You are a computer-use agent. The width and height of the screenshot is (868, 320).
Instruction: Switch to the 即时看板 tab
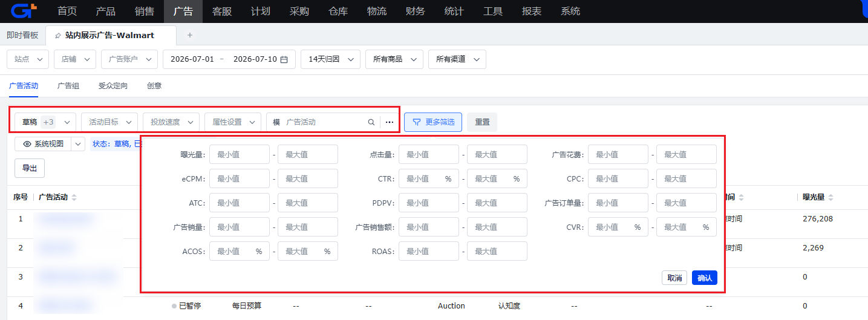coord(22,35)
